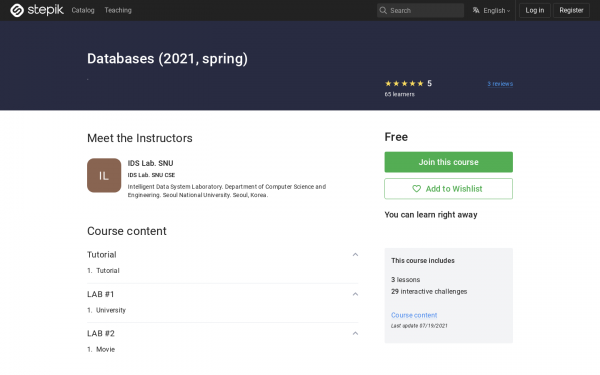Open the Teaching menu
The image size is (600, 375).
coord(118,10)
